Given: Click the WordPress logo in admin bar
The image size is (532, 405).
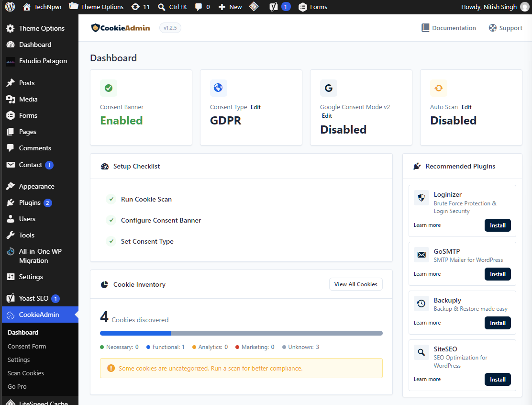Looking at the screenshot, I should pyautogui.click(x=10, y=7).
